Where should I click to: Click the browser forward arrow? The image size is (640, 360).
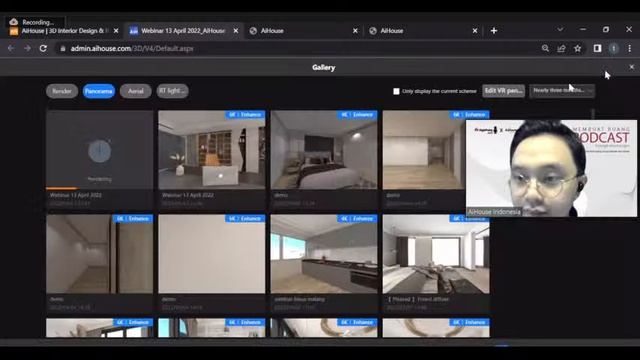tap(27, 49)
